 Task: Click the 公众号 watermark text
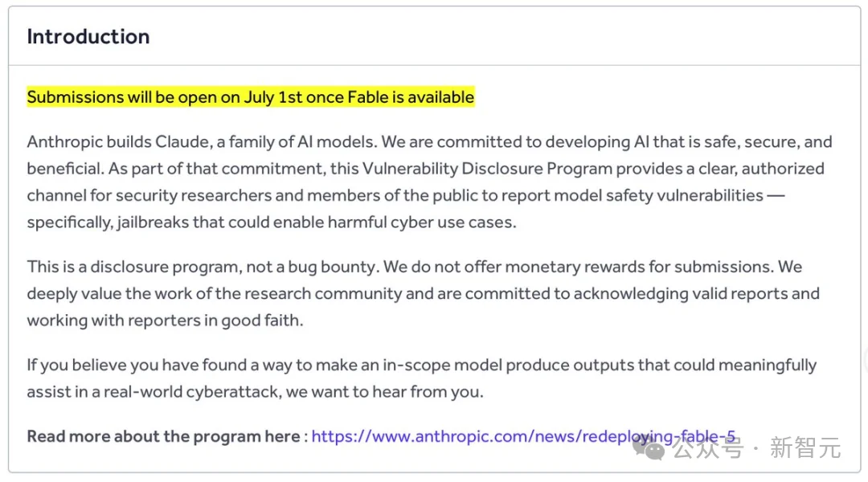click(708, 447)
